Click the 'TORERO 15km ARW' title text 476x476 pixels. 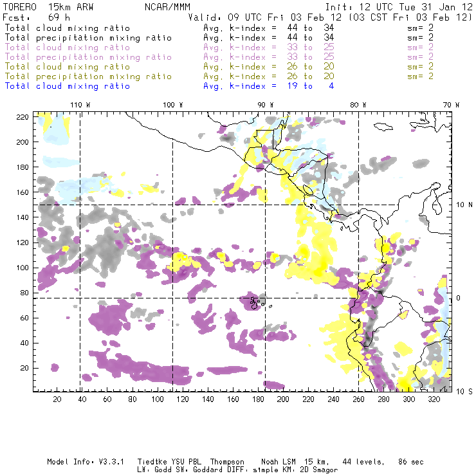pyautogui.click(x=48, y=7)
